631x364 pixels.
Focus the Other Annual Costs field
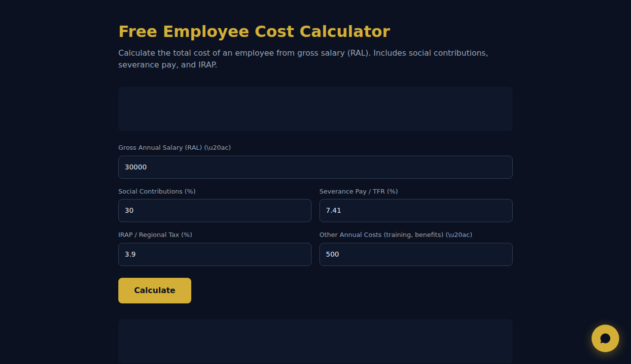coord(416,254)
